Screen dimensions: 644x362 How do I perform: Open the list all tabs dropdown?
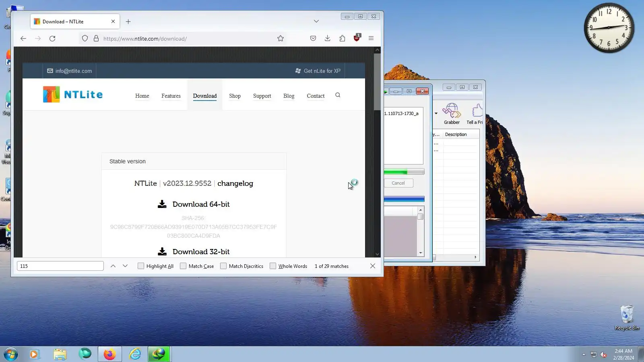coord(316,21)
